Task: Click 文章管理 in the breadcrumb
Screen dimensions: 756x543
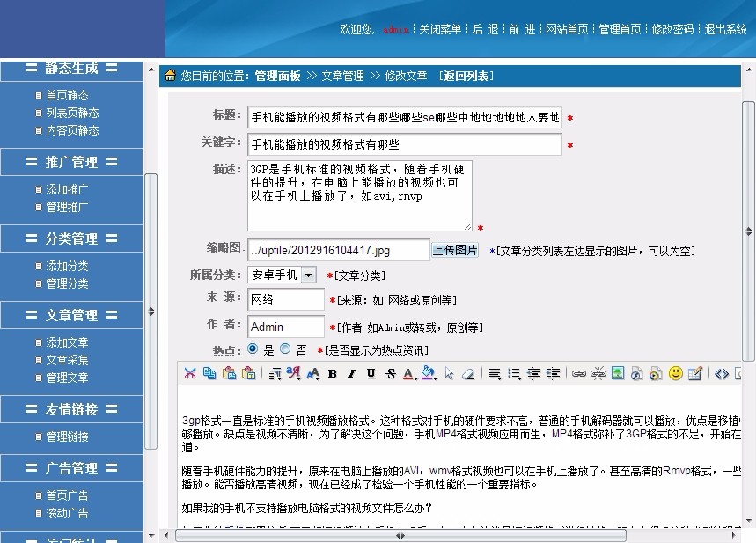Action: 343,76
